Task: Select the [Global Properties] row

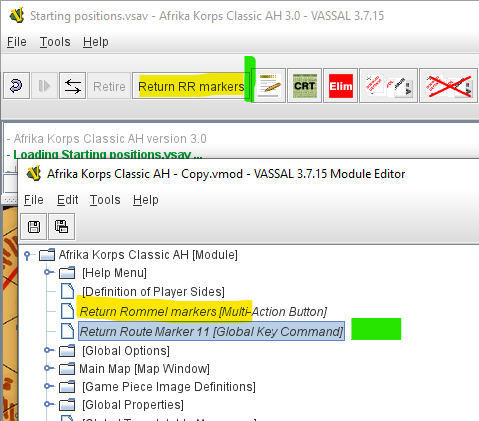Action: point(133,405)
